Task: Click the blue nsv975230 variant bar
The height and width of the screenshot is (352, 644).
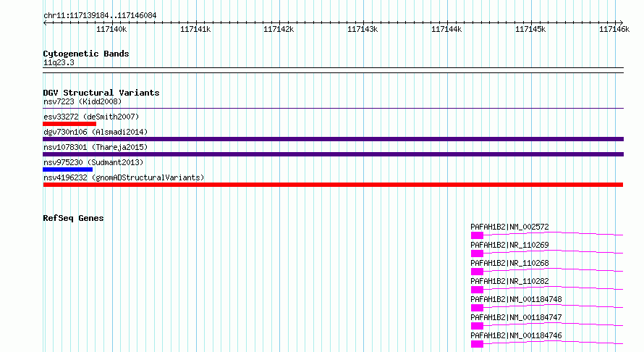Action: pos(68,169)
